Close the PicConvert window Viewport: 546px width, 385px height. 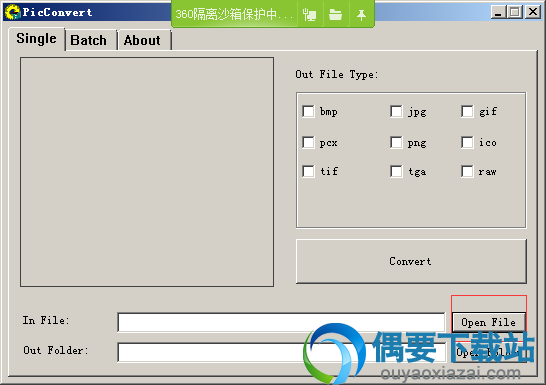(533, 12)
